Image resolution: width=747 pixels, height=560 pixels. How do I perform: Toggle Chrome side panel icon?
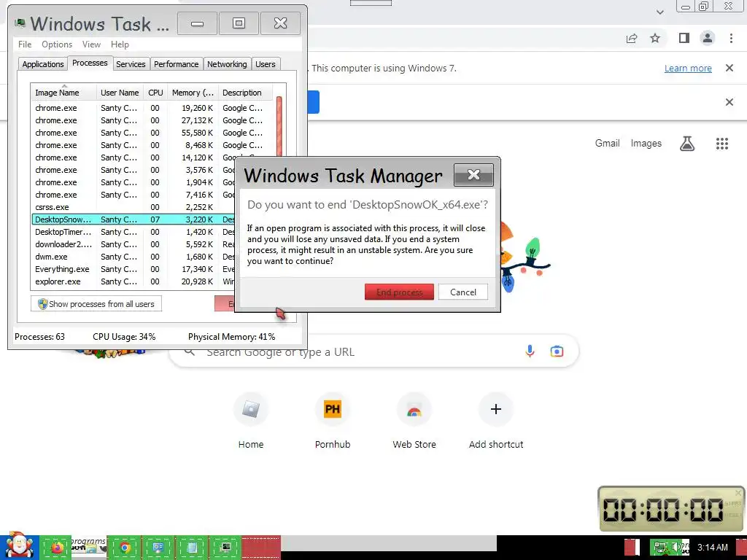[x=684, y=38]
